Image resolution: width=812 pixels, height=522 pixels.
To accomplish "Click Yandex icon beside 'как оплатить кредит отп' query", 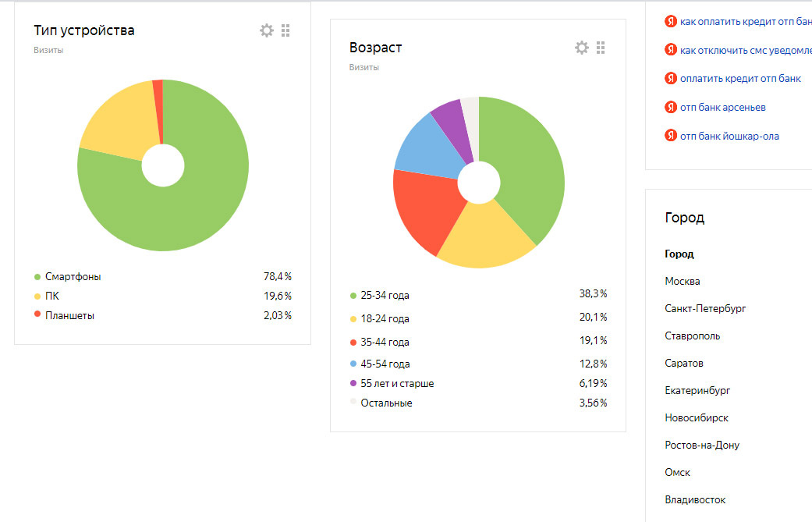I will (671, 21).
